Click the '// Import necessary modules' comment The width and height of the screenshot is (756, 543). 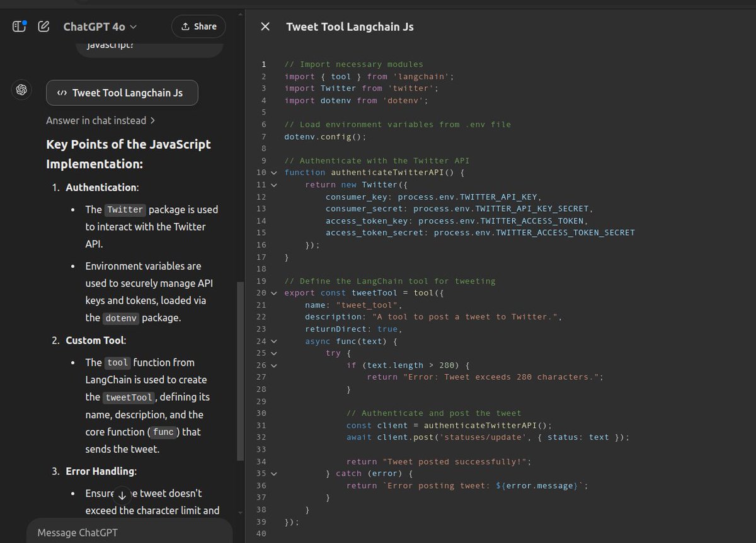coord(354,64)
